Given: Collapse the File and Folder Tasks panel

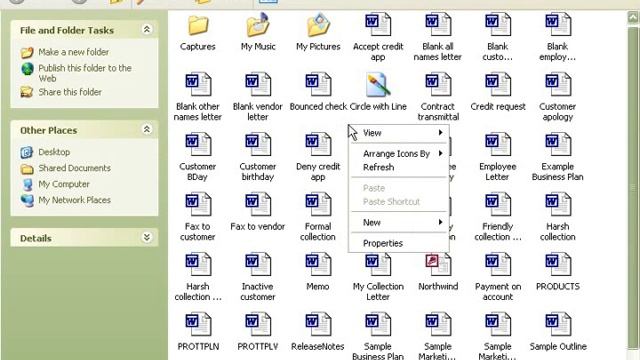Looking at the screenshot, I should (147, 29).
